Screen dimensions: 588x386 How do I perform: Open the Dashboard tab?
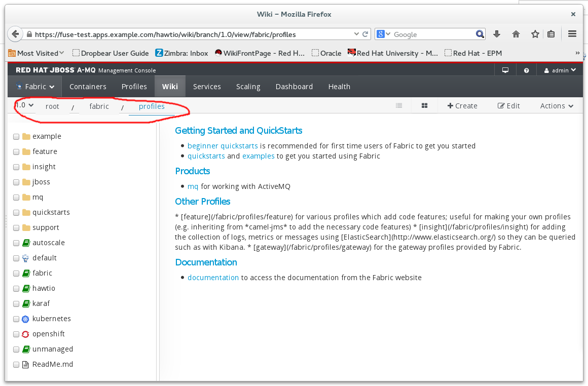pyautogui.click(x=294, y=87)
